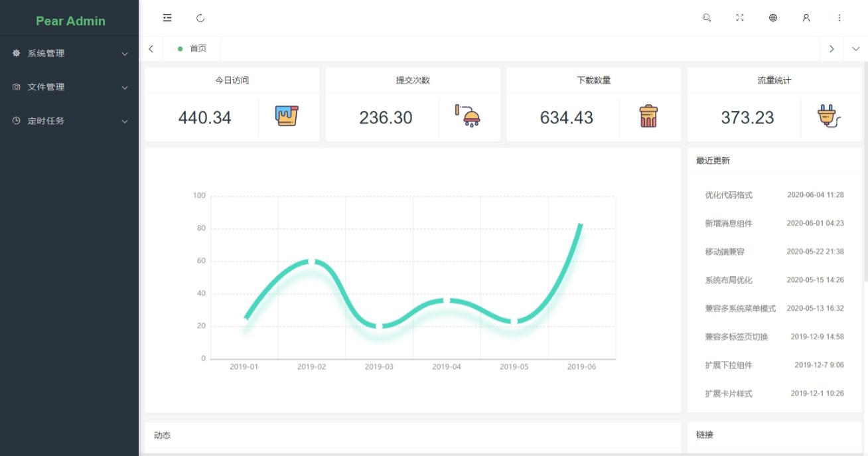Select the 首页 tab

(x=192, y=48)
